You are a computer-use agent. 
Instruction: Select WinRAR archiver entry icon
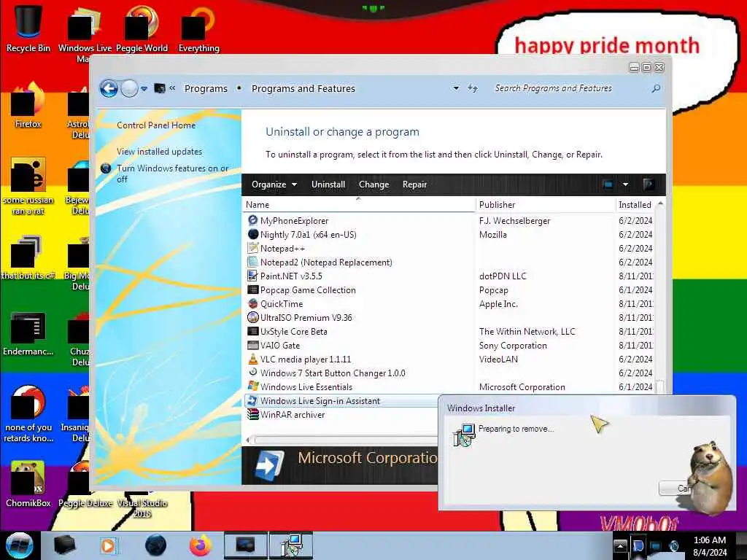click(253, 415)
